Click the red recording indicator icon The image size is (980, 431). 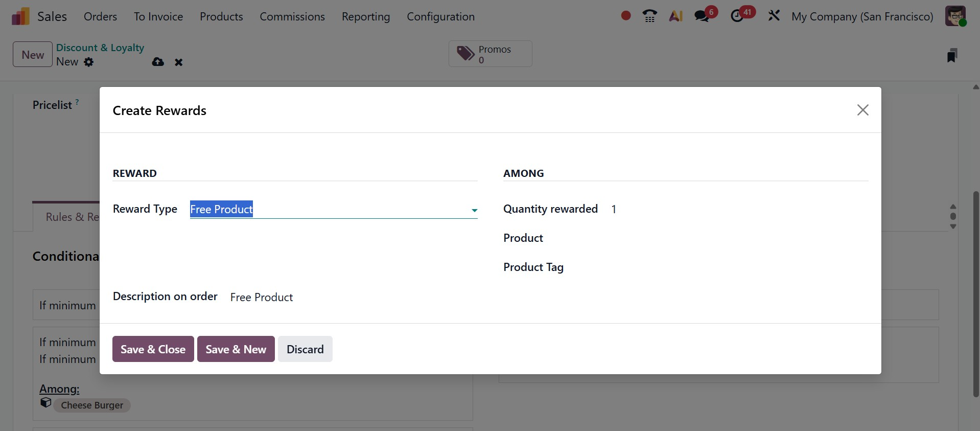point(625,16)
